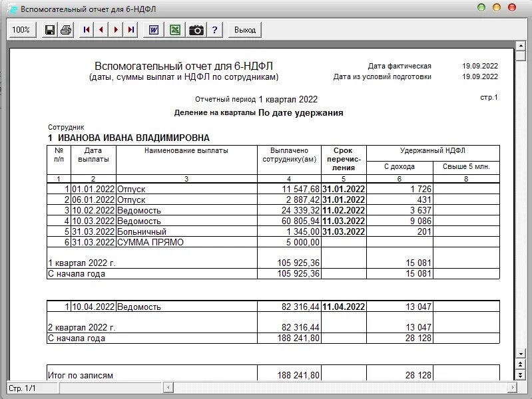Screen dimensions: 532x399
Task: Click column header Свыше 5 млн.
Action: (466, 167)
